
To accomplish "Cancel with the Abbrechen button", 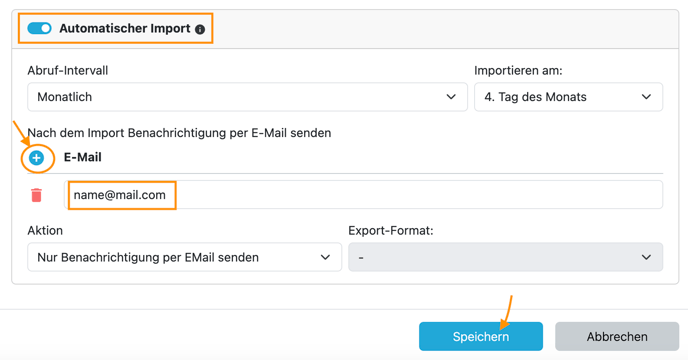I will [617, 337].
